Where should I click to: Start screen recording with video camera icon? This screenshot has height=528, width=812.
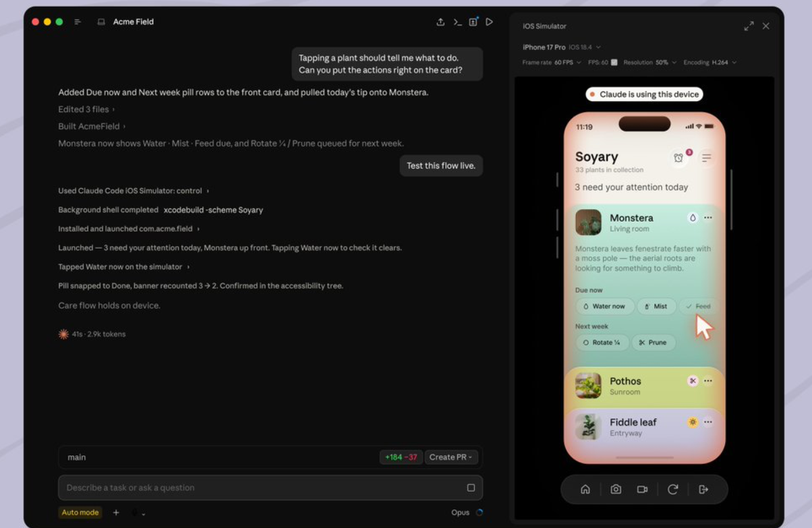click(x=642, y=490)
